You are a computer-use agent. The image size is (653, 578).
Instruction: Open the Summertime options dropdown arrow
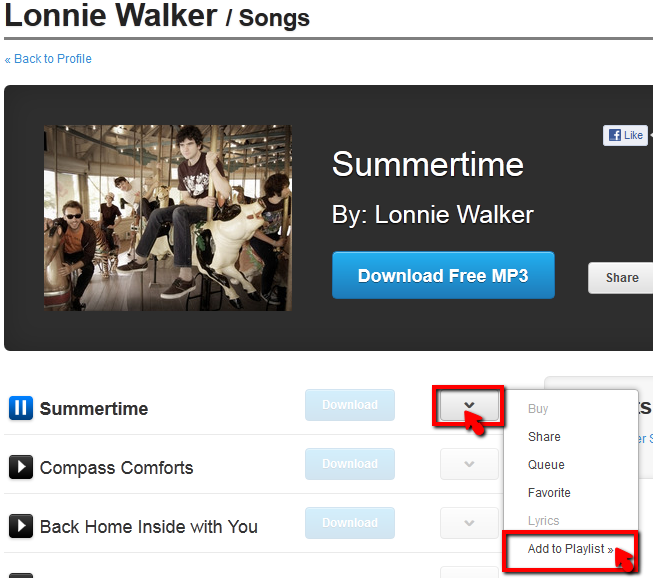coord(469,405)
